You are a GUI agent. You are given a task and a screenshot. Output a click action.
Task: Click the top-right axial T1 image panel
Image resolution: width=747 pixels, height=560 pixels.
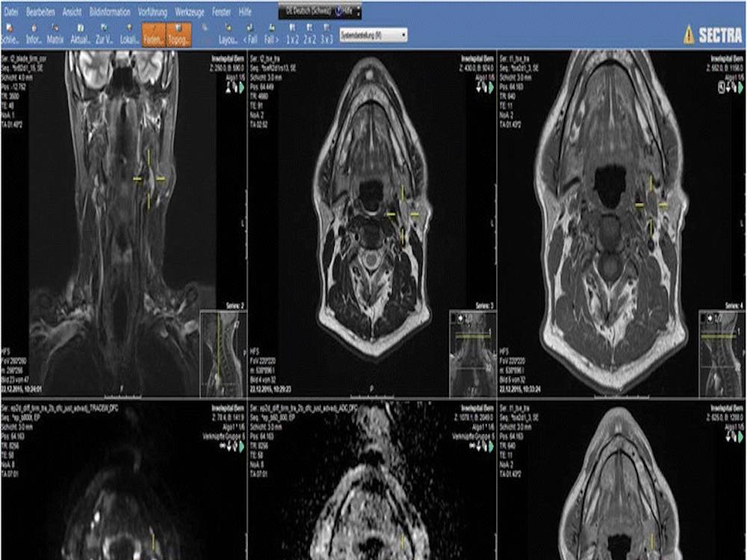coord(622,224)
